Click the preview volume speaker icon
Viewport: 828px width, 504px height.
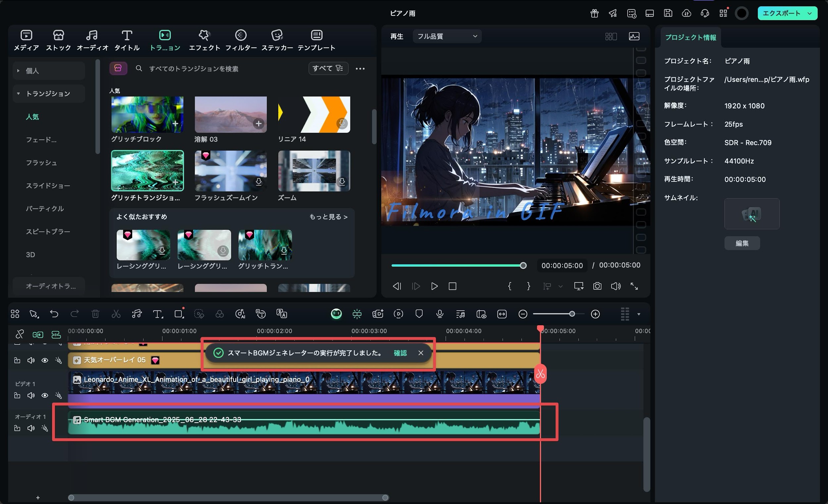(616, 287)
